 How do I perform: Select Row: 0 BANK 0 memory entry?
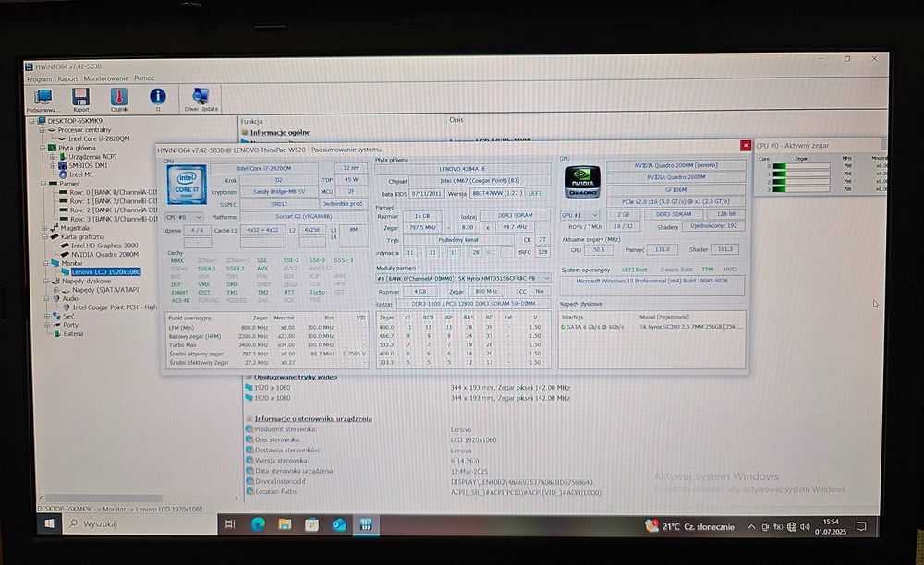(x=113, y=192)
